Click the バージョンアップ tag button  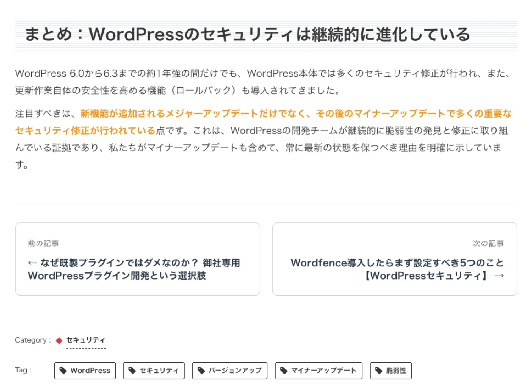point(229,370)
